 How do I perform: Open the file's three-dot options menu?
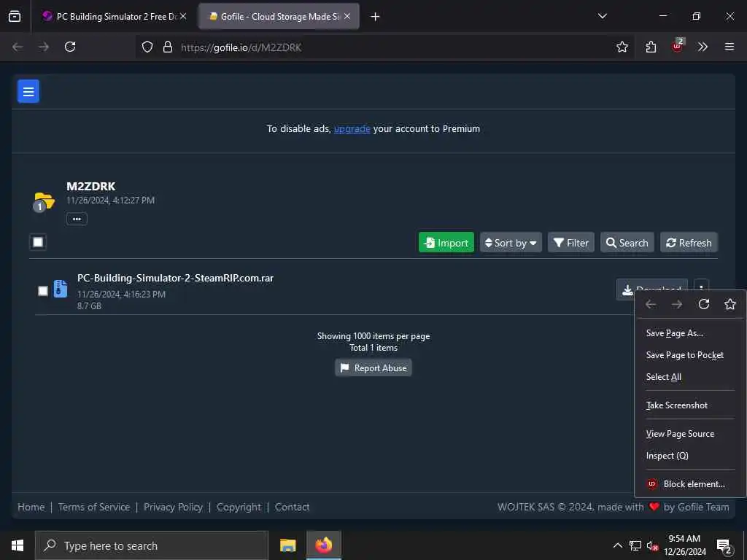click(701, 284)
